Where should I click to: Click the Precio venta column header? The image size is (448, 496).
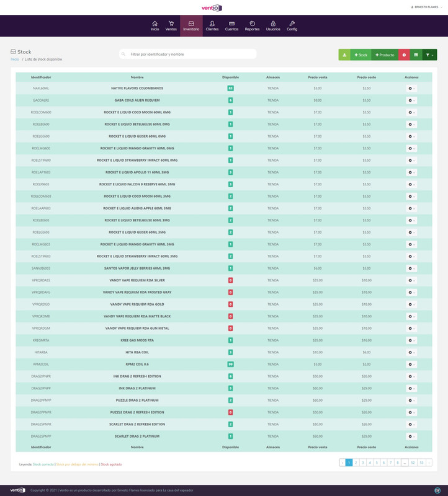click(318, 77)
